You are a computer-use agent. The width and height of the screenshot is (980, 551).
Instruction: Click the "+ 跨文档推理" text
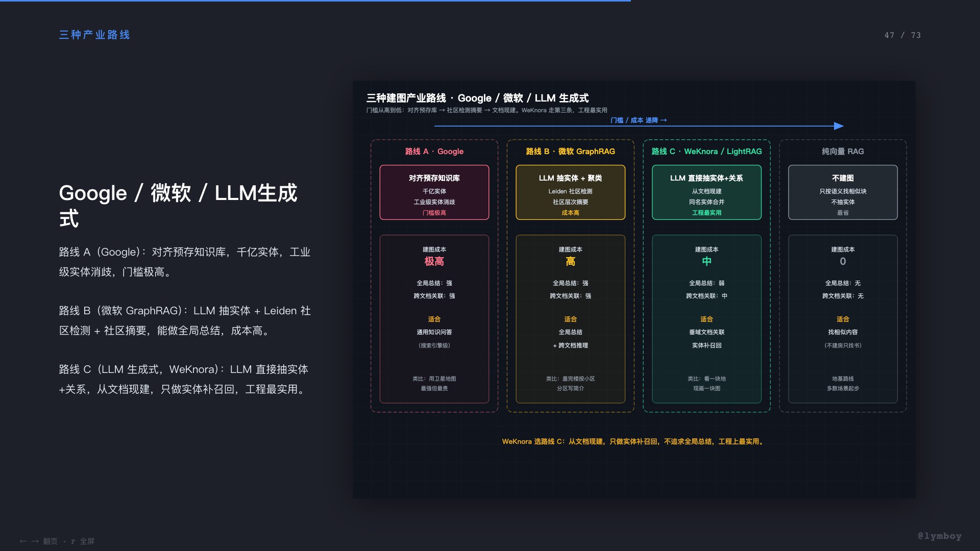[571, 345]
